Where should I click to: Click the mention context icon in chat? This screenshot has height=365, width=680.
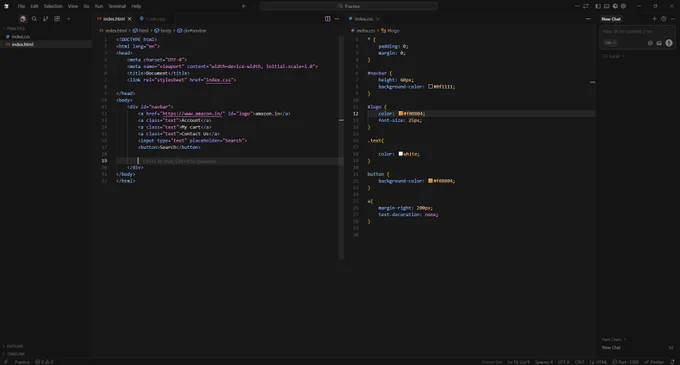point(650,43)
